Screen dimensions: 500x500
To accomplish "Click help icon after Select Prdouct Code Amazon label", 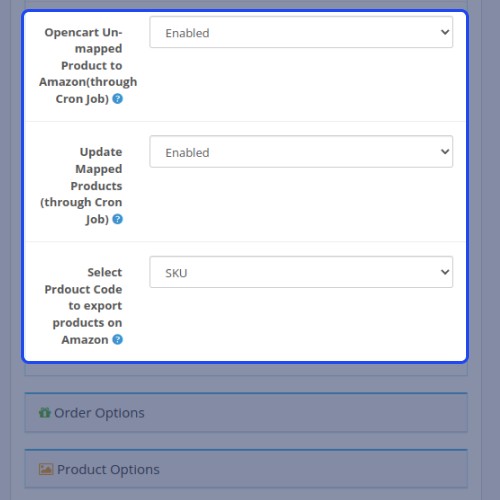I will (117, 339).
